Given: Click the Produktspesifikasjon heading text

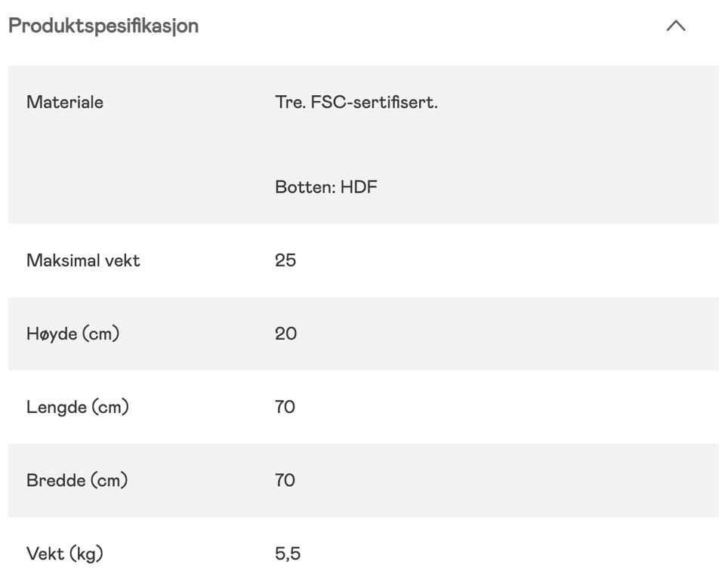Looking at the screenshot, I should click(x=103, y=26).
